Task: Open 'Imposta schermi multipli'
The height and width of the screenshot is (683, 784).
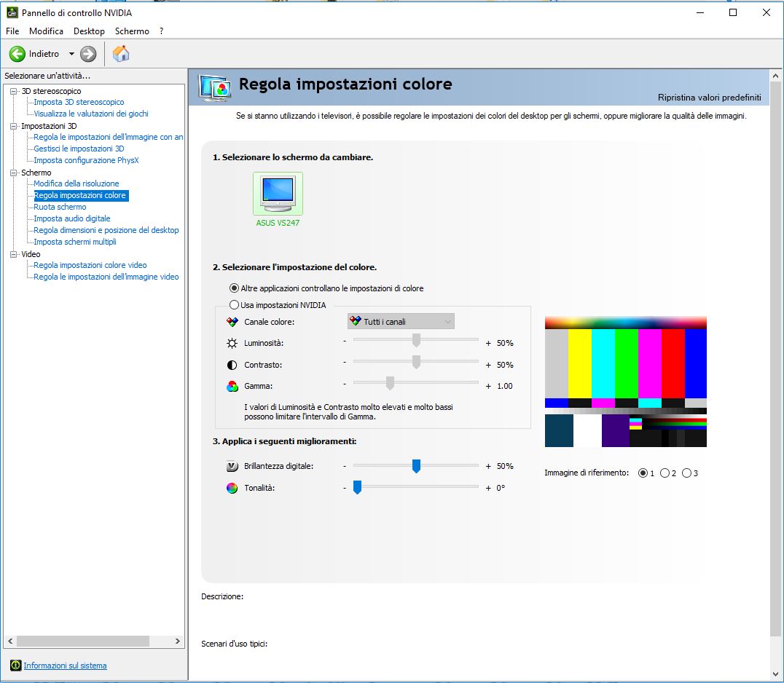Action: pyautogui.click(x=75, y=242)
